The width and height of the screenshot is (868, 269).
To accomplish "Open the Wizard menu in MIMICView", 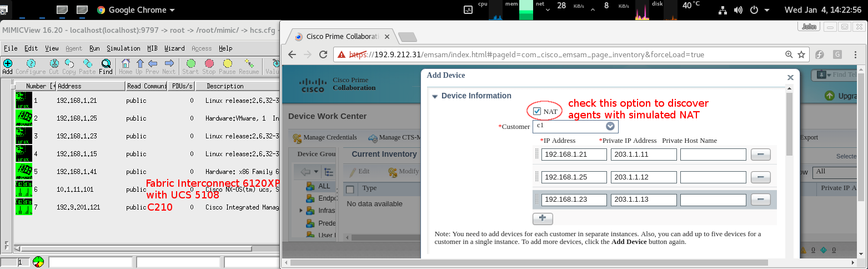I will click(x=174, y=48).
